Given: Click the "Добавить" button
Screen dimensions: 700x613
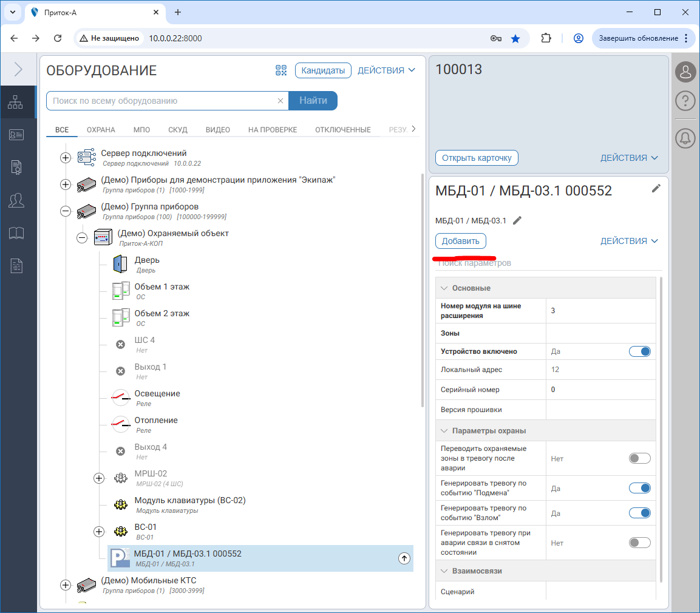Looking at the screenshot, I should point(460,241).
